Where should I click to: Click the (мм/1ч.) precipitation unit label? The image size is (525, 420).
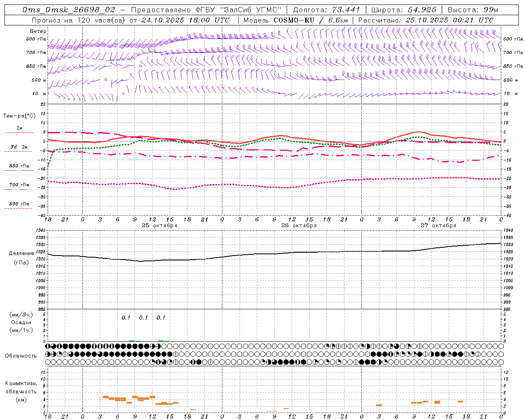point(21,330)
